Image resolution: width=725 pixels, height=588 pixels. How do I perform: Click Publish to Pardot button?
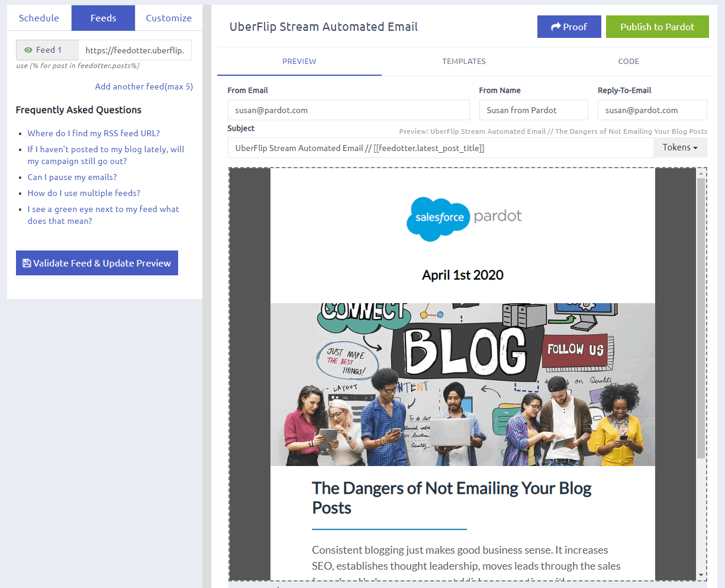click(x=658, y=27)
